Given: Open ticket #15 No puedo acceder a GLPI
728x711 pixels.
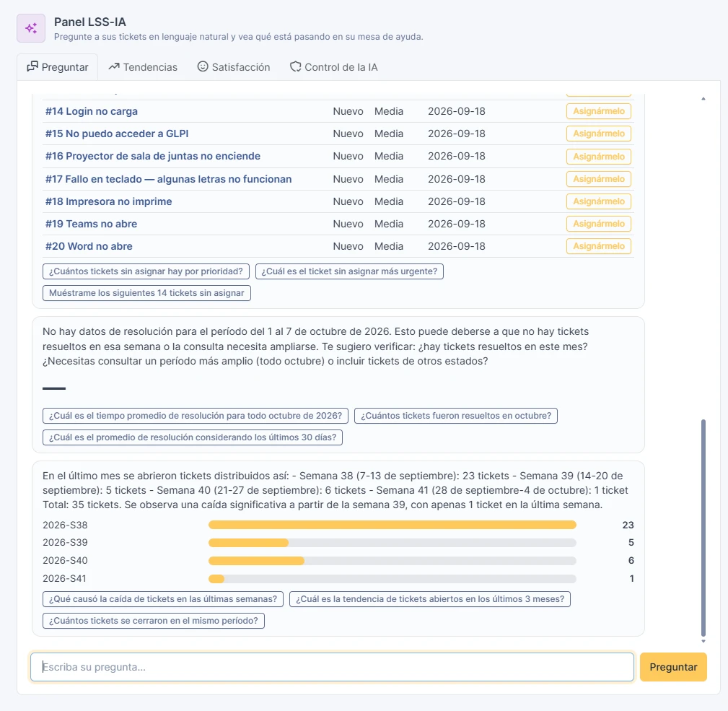Looking at the screenshot, I should (117, 134).
